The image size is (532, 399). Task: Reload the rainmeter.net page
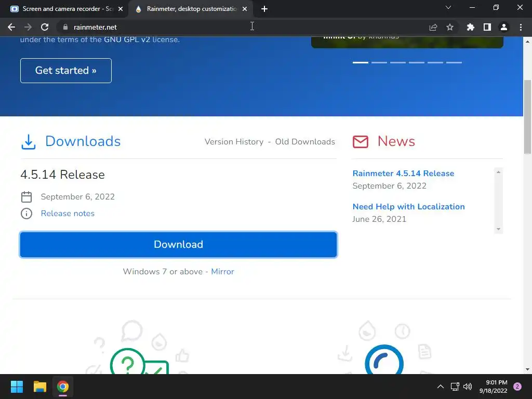(45, 27)
